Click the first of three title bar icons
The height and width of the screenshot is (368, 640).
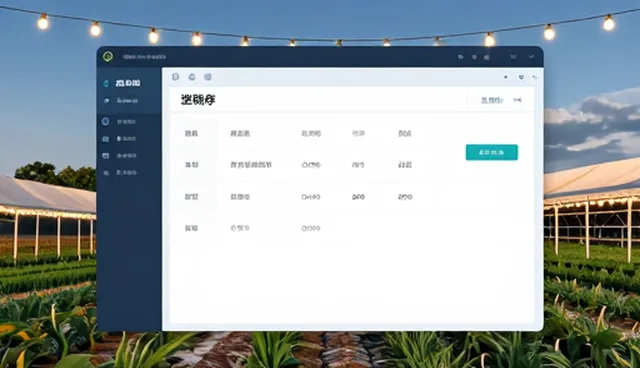(x=461, y=57)
